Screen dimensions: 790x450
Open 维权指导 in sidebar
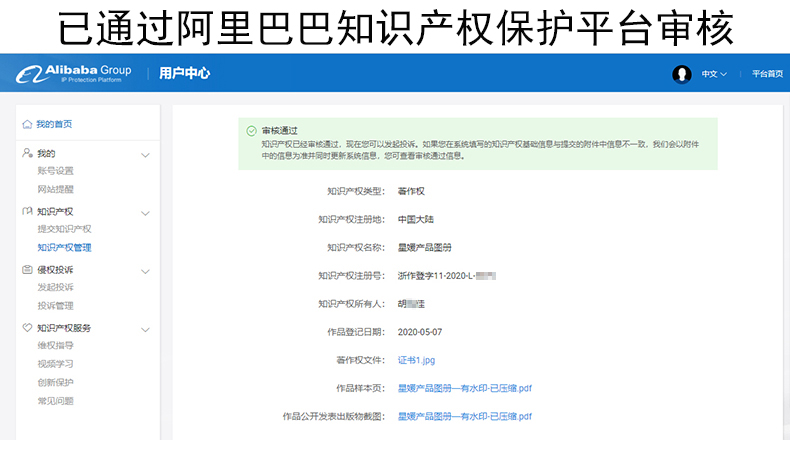pyautogui.click(x=55, y=345)
